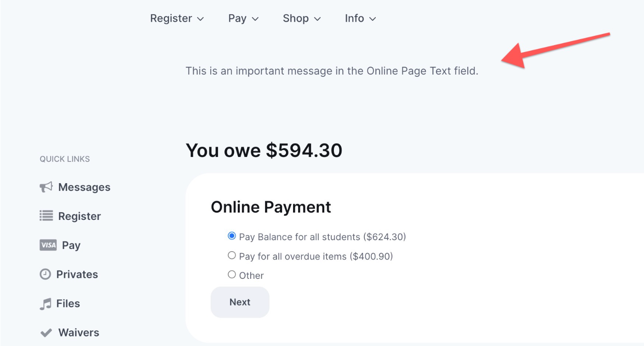The image size is (644, 346).
Task: Expand the Register dropdown in top navigation
Action: click(x=177, y=18)
